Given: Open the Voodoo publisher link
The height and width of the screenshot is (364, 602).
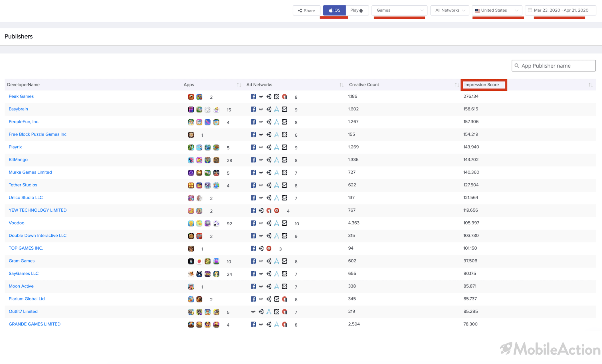Looking at the screenshot, I should (x=17, y=223).
